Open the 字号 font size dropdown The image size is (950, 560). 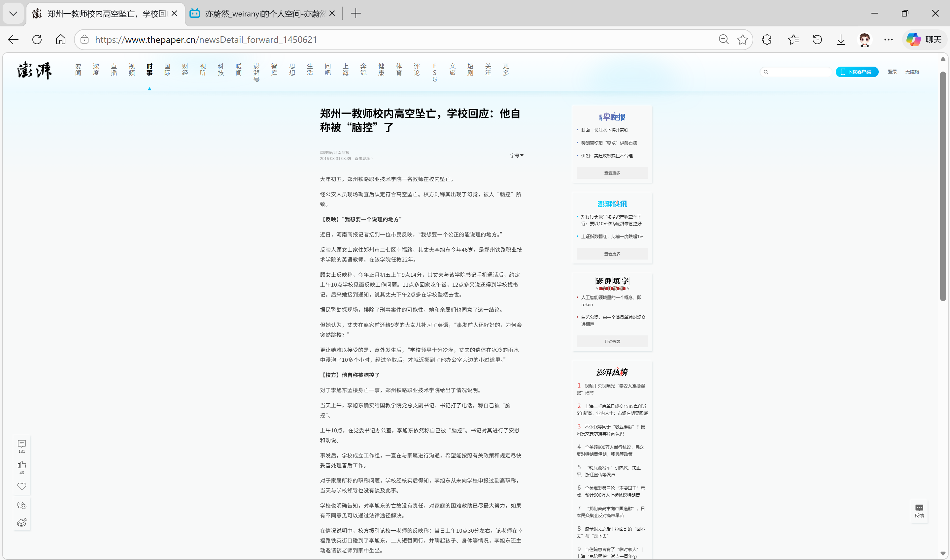click(516, 155)
